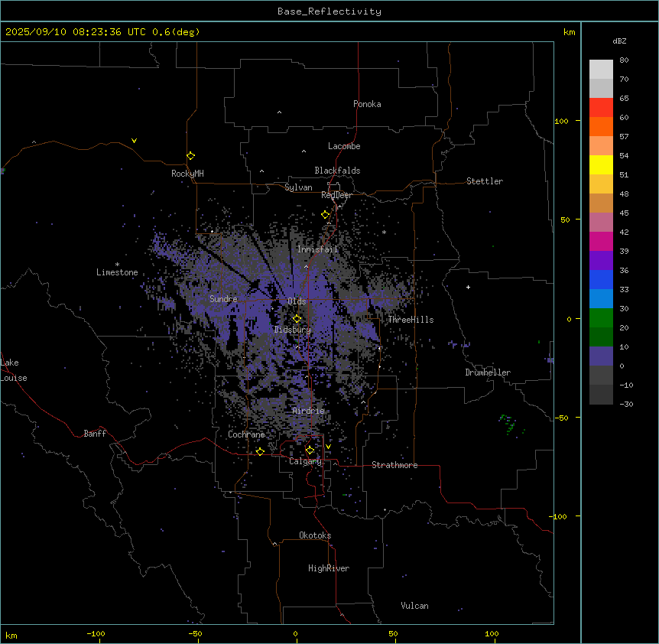The image size is (659, 644).
Task: Click the Sylvan label on the map
Action: point(298,187)
